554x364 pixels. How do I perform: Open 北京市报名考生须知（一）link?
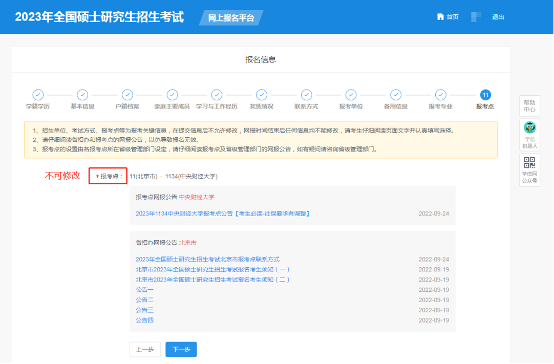click(x=213, y=269)
